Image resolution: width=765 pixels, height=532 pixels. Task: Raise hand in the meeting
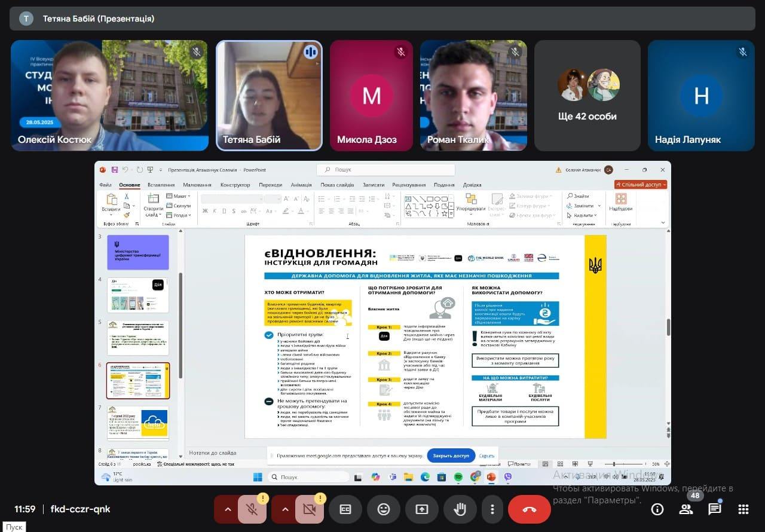(460, 509)
